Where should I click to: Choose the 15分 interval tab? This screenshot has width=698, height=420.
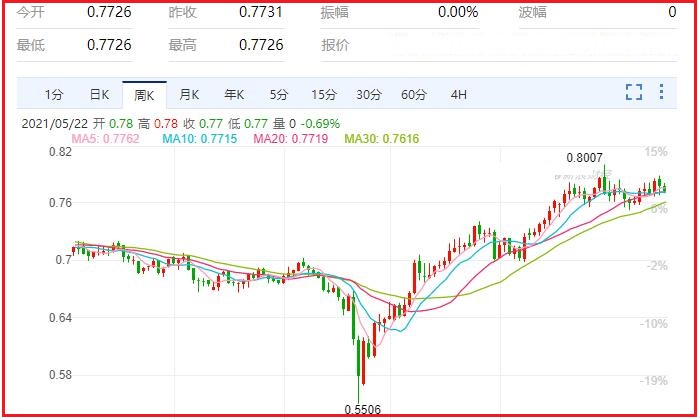pyautogui.click(x=323, y=95)
